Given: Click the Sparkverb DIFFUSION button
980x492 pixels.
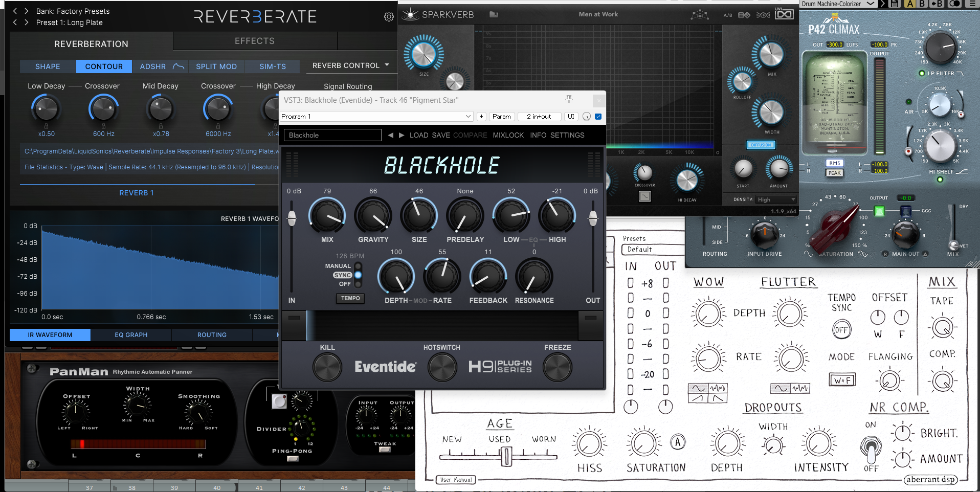Looking at the screenshot, I should tap(761, 145).
